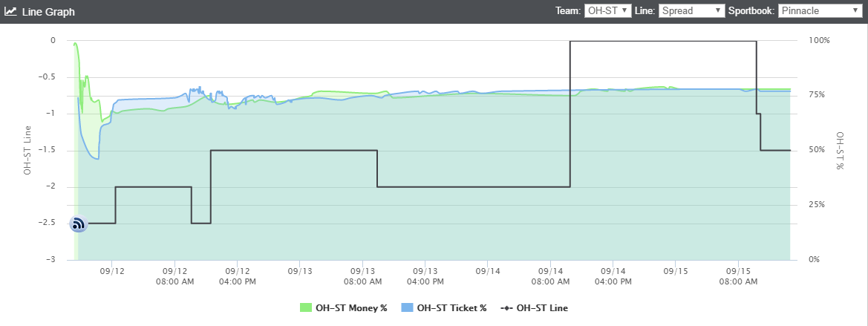
Task: Click the right axis title OH-ST %
Action: pos(840,151)
